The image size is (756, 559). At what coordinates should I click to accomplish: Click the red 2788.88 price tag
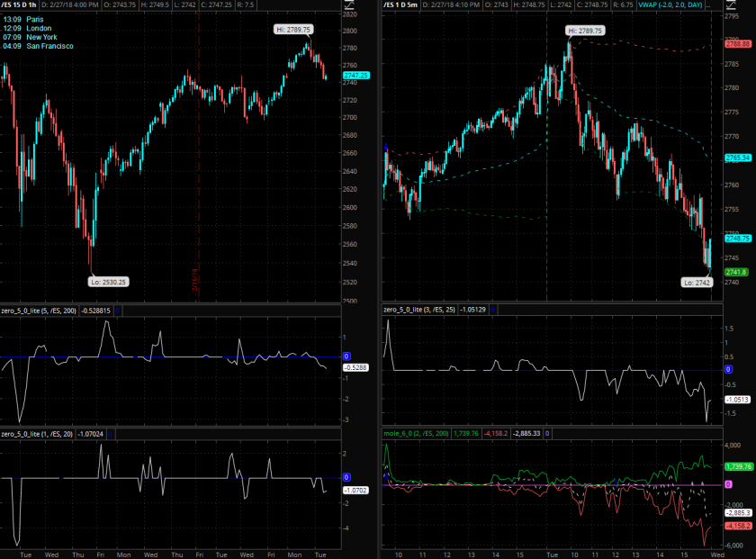click(x=737, y=44)
